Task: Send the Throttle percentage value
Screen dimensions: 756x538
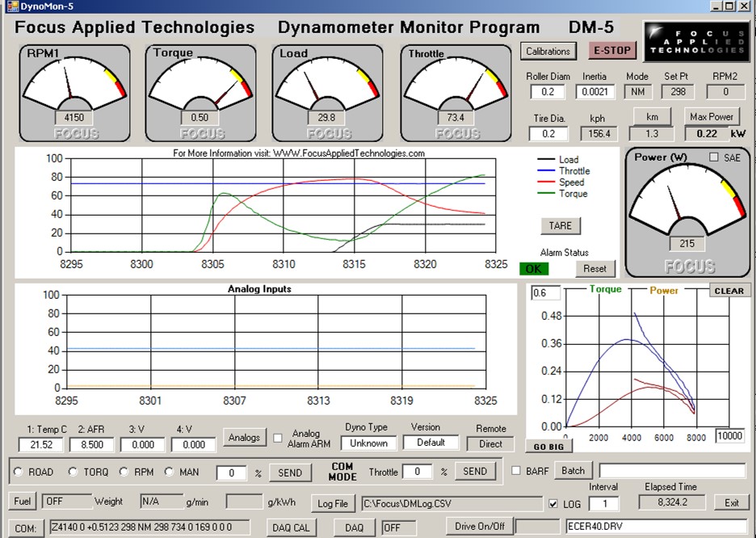Action: [x=475, y=472]
